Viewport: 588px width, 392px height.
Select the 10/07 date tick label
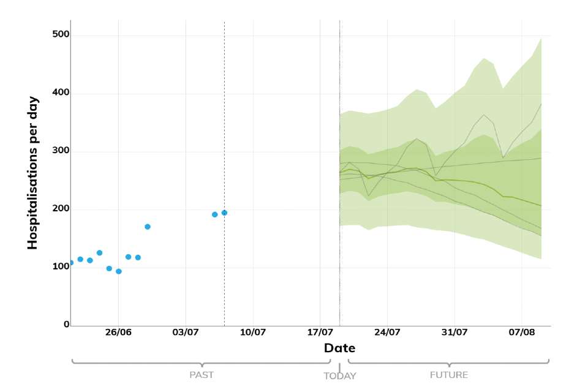(253, 333)
